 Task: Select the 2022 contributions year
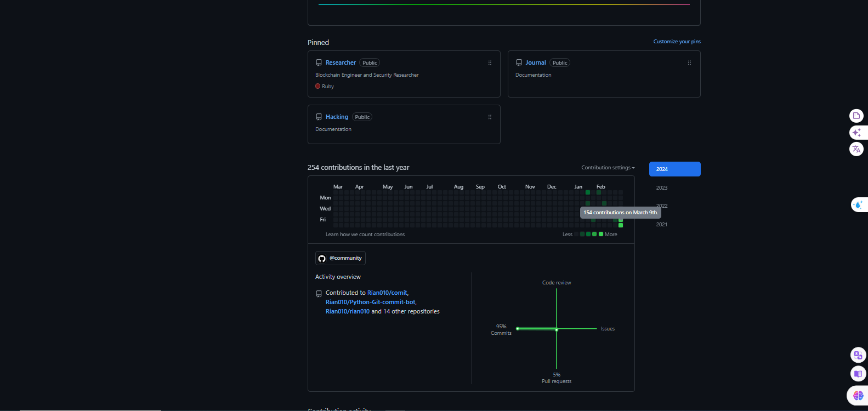tap(662, 206)
